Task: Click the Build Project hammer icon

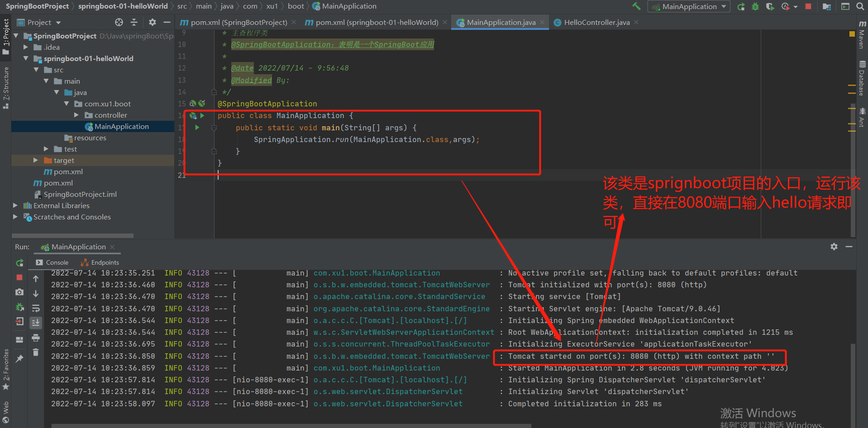Action: (x=636, y=6)
